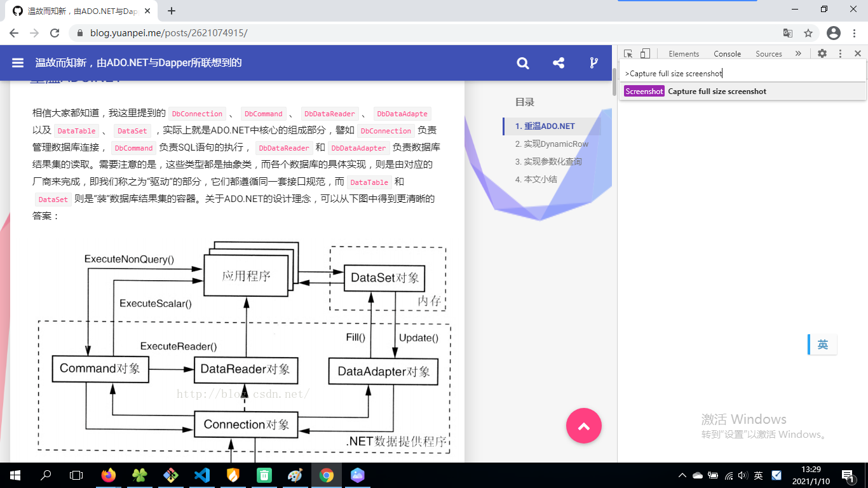Click the lock icon in address bar
Image resolution: width=868 pixels, height=488 pixels.
tap(80, 33)
